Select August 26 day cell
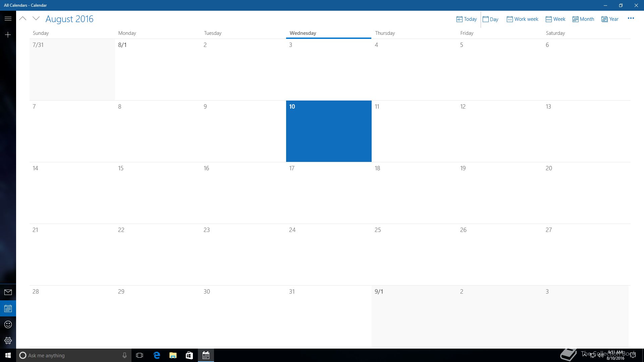 click(x=500, y=254)
